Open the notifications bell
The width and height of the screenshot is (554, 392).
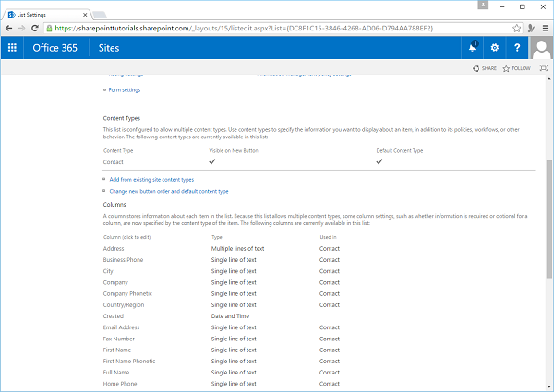click(x=473, y=48)
